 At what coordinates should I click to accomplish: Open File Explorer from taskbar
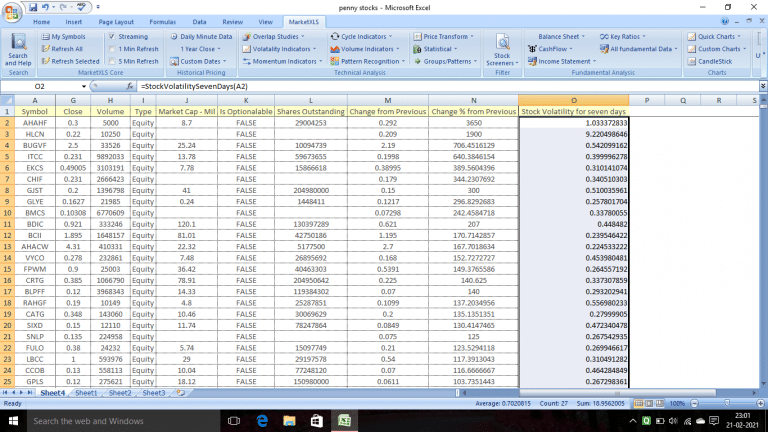289,421
